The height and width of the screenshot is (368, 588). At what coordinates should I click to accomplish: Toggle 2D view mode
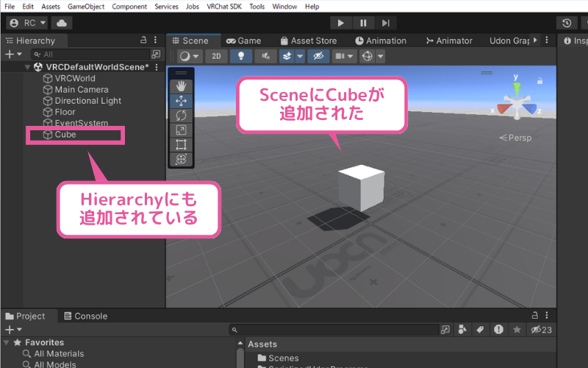click(x=216, y=57)
